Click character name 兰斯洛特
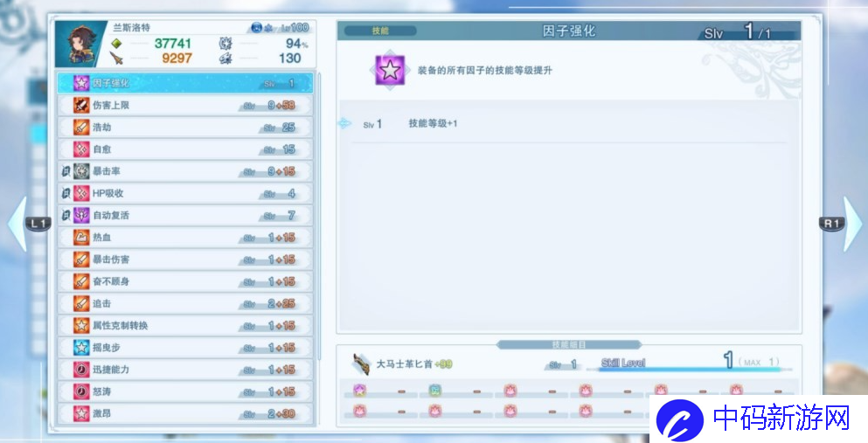868x443 pixels. (x=131, y=28)
